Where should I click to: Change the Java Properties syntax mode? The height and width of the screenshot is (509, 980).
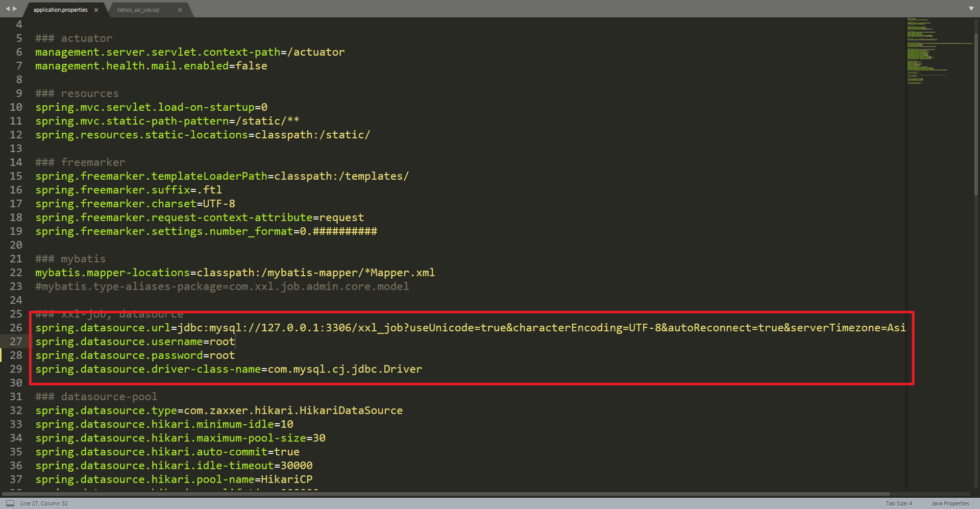(x=950, y=503)
